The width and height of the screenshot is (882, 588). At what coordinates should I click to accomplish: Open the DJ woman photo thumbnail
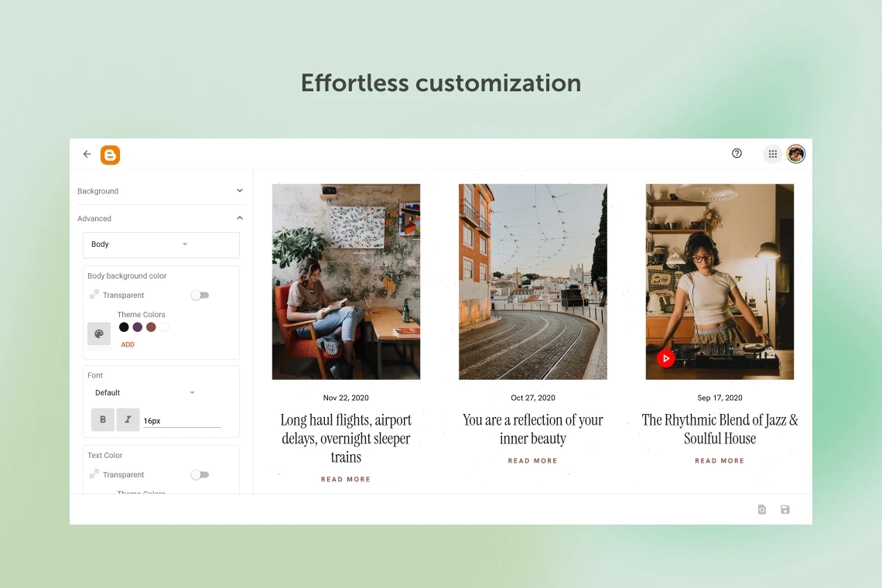click(720, 282)
